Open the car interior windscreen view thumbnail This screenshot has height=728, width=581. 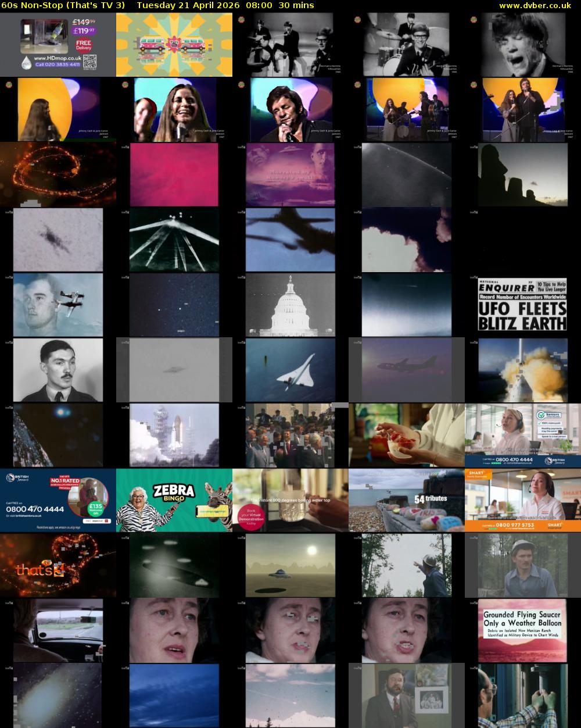click(58, 631)
